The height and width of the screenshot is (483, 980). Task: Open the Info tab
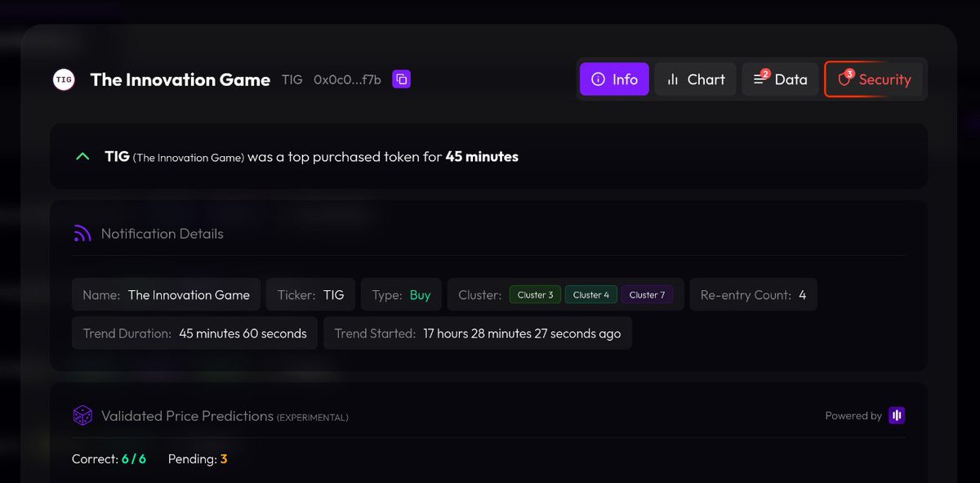614,79
